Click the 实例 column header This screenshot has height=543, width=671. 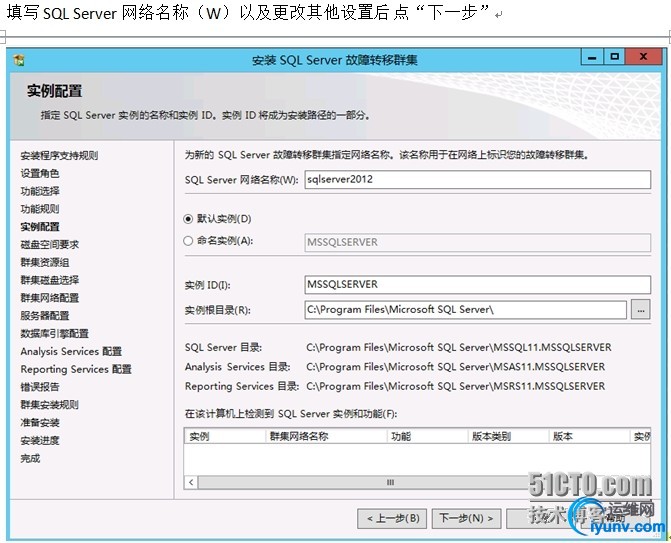pyautogui.click(x=225, y=436)
